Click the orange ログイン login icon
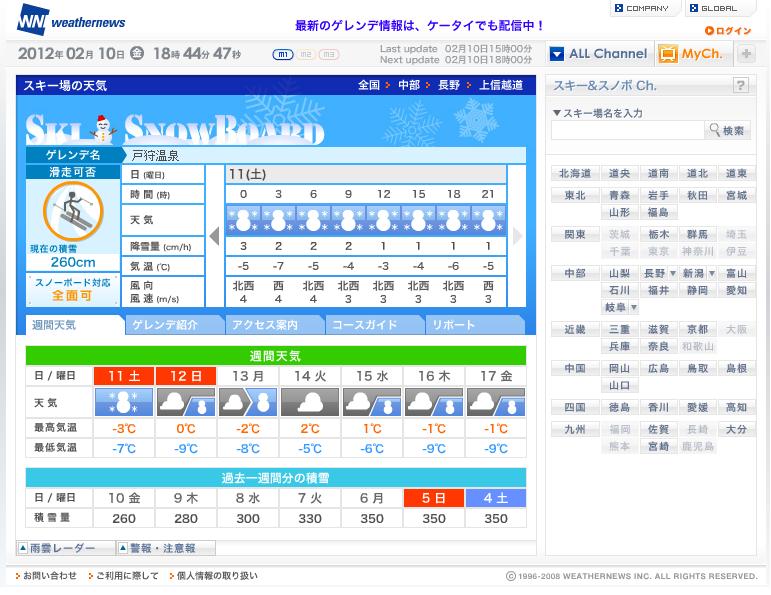Screen dimensions: 771x595 click(x=709, y=30)
